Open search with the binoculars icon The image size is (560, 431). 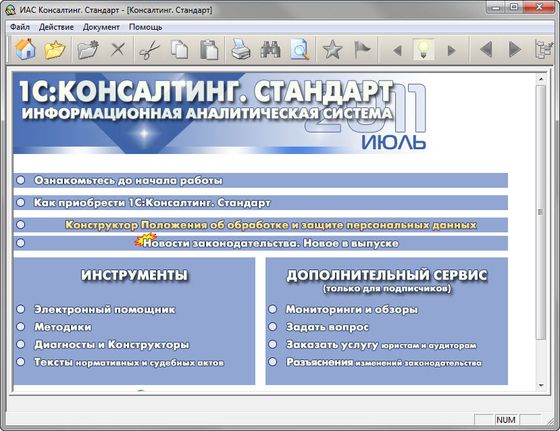click(270, 50)
